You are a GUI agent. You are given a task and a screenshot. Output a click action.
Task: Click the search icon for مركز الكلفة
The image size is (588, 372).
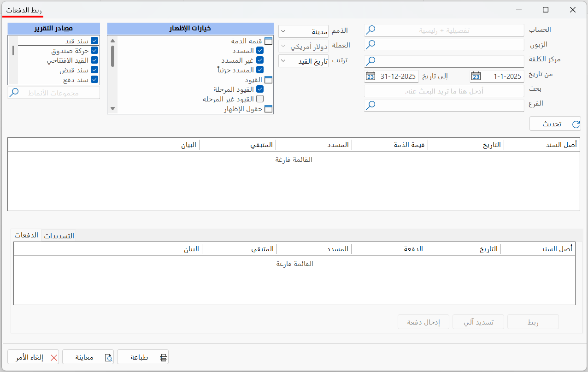click(x=370, y=60)
